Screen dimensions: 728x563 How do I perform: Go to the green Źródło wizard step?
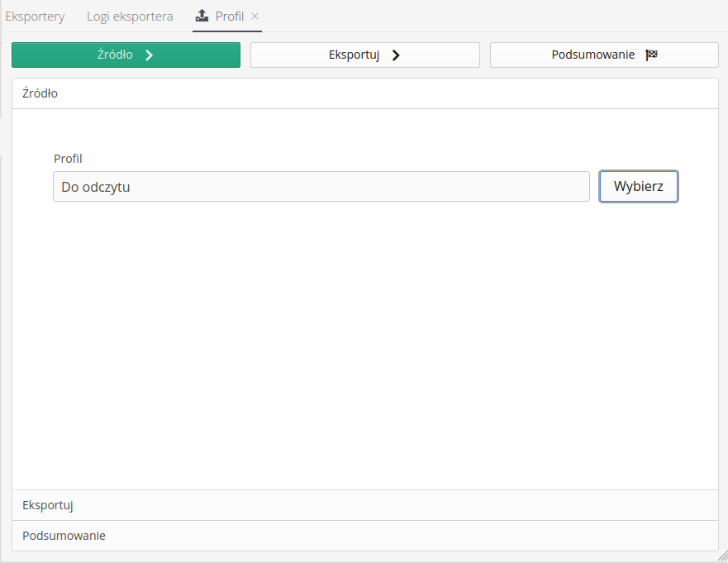pyautogui.click(x=114, y=55)
